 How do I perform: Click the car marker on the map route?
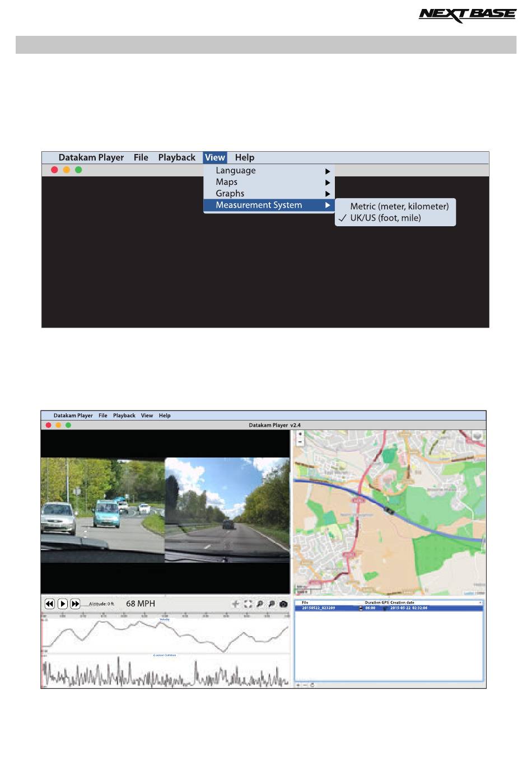pos(389,510)
